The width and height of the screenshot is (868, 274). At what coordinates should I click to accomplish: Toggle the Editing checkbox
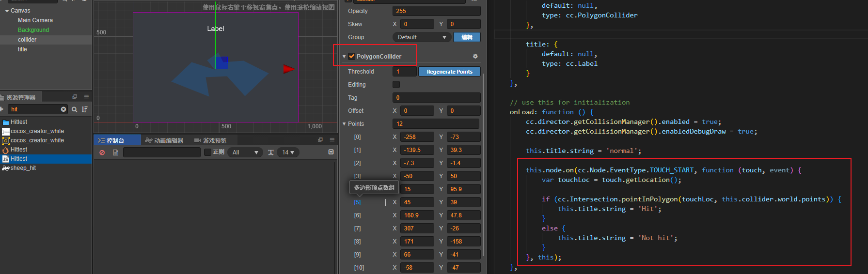point(396,85)
